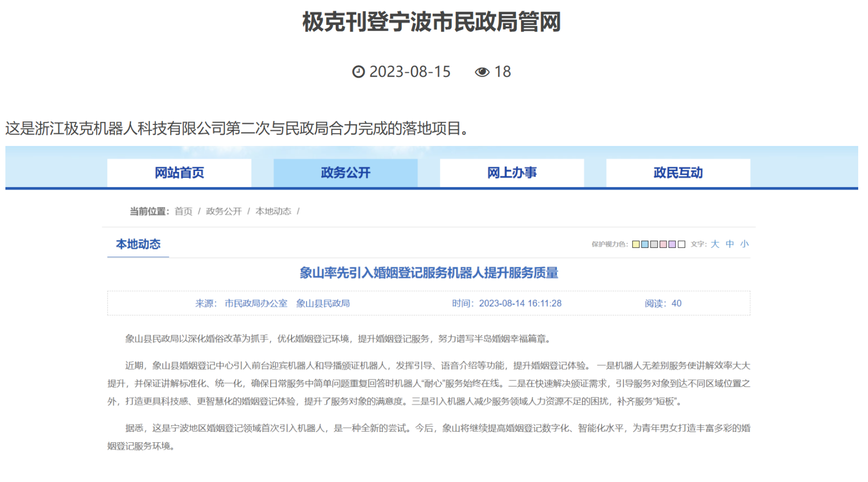Pick the blue eye-protection color swatch

(x=645, y=244)
